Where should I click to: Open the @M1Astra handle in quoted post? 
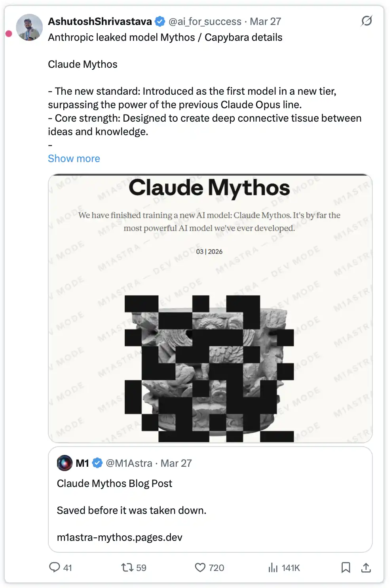pyautogui.click(x=129, y=463)
